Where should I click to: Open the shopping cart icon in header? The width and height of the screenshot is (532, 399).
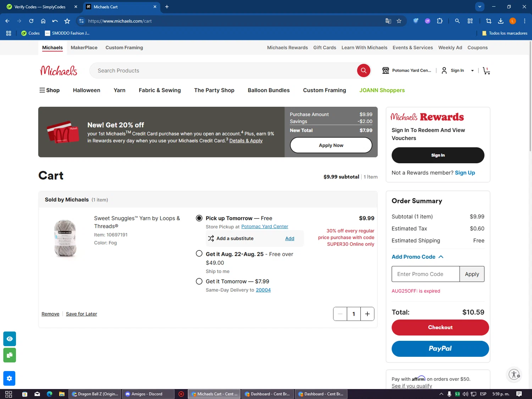486,71
